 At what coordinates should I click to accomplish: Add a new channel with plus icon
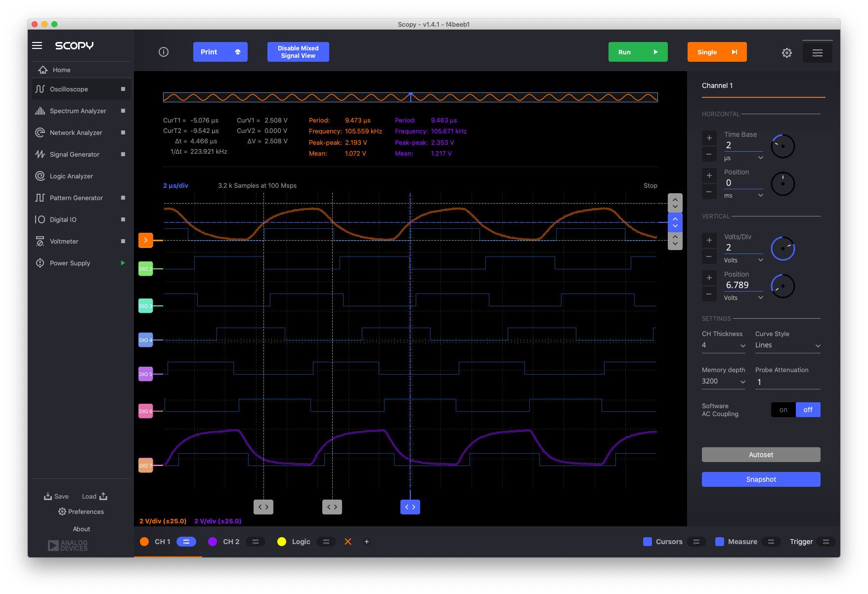pyautogui.click(x=367, y=542)
